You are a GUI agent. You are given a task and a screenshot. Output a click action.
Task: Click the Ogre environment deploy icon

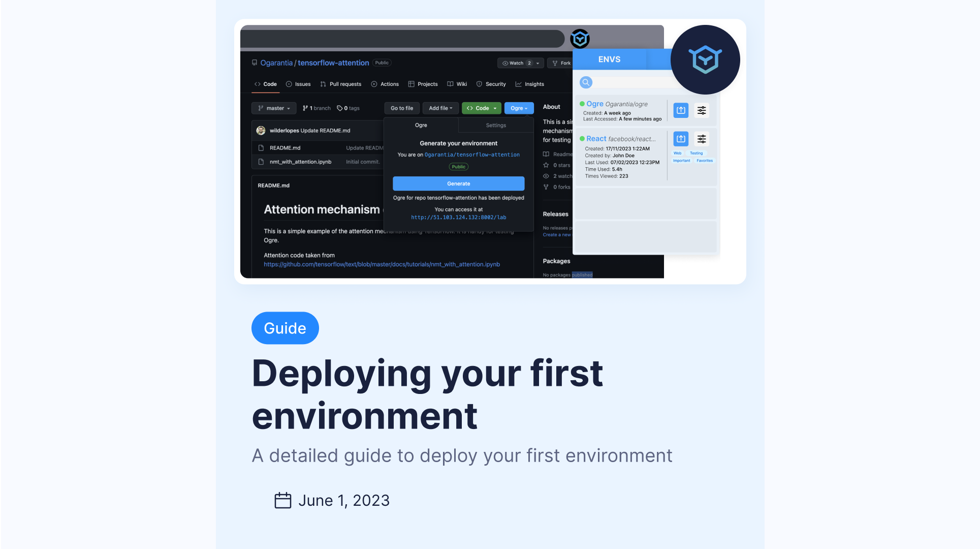coord(680,110)
